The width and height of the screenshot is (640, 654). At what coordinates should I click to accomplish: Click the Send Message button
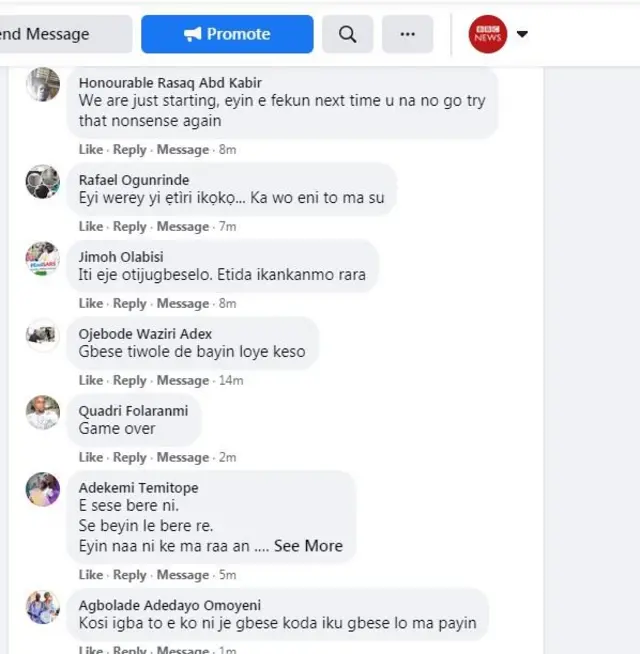pyautogui.click(x=66, y=34)
